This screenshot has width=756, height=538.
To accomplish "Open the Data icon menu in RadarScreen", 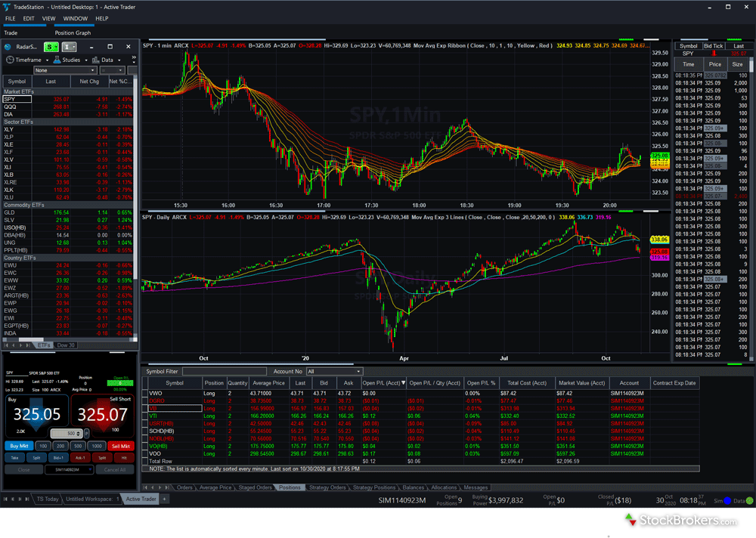I will pos(96,60).
